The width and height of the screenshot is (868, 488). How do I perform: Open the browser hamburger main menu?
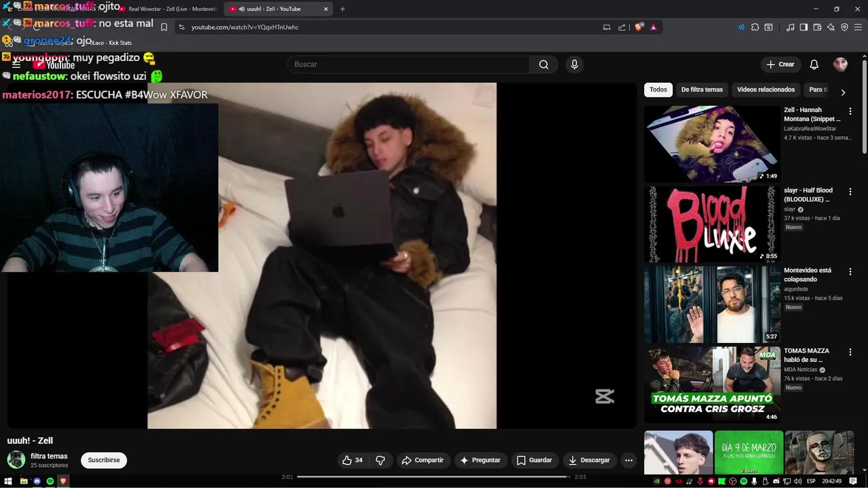pos(858,27)
